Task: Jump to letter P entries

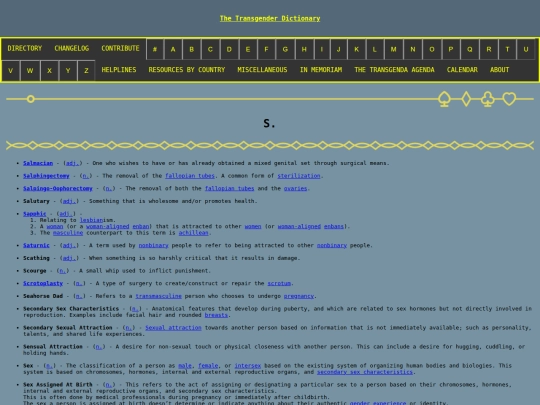Action: [x=450, y=49]
